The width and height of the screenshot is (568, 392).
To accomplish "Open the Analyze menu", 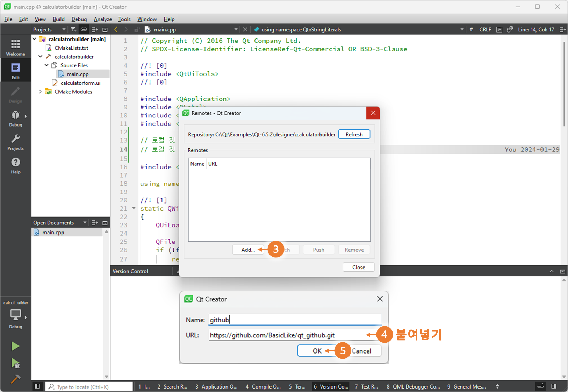I will tap(103, 19).
